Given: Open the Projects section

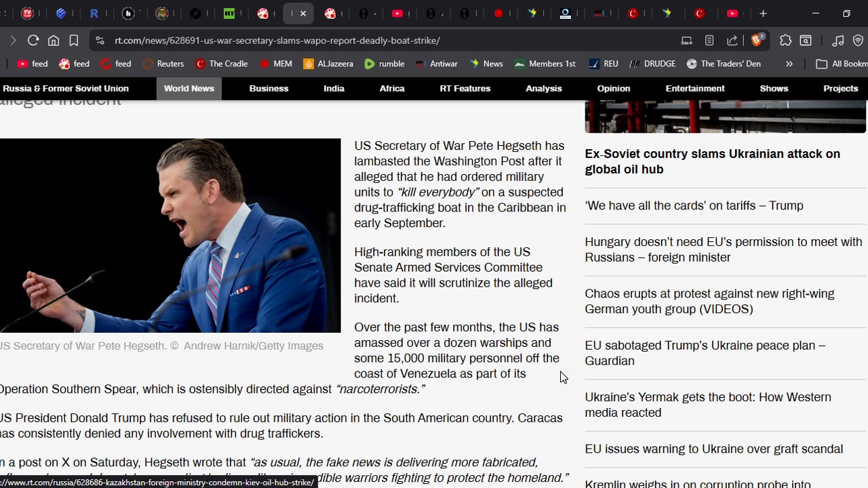Looking at the screenshot, I should pyautogui.click(x=841, y=89).
